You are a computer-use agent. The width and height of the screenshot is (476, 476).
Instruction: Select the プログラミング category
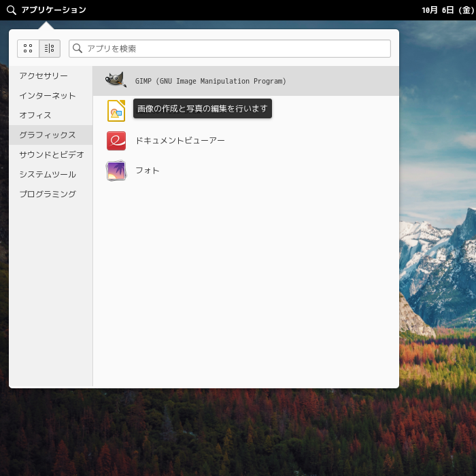click(x=51, y=194)
